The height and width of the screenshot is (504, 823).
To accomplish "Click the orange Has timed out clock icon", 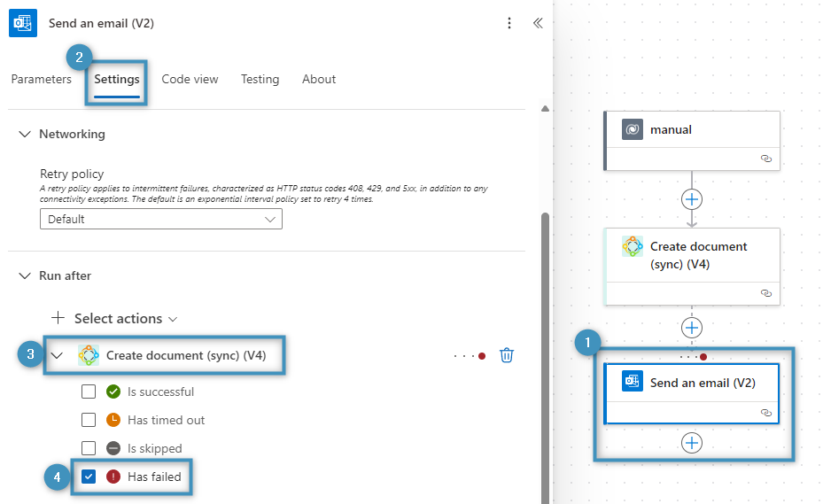I will (113, 420).
